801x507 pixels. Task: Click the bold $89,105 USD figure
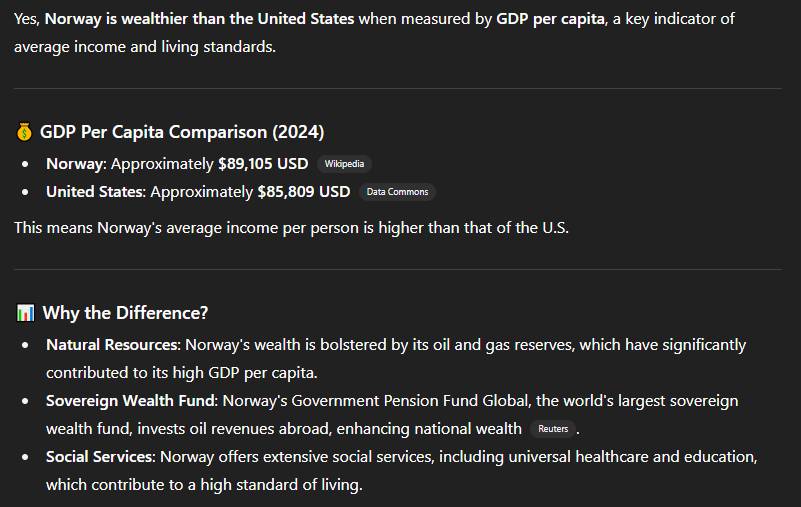[x=263, y=164]
